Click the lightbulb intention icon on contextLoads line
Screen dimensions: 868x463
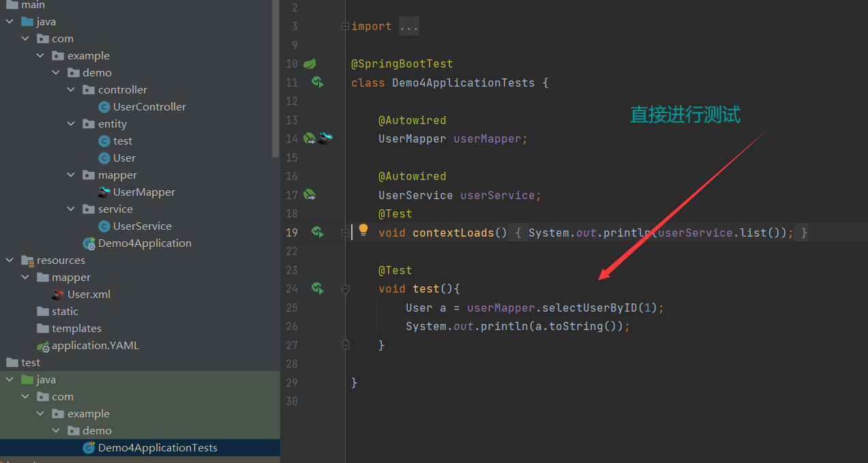(x=362, y=230)
